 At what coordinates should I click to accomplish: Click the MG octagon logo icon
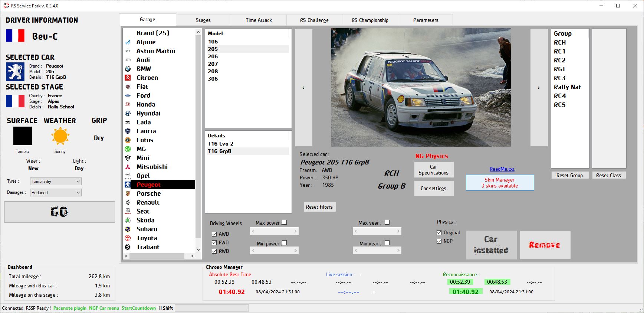[128, 149]
